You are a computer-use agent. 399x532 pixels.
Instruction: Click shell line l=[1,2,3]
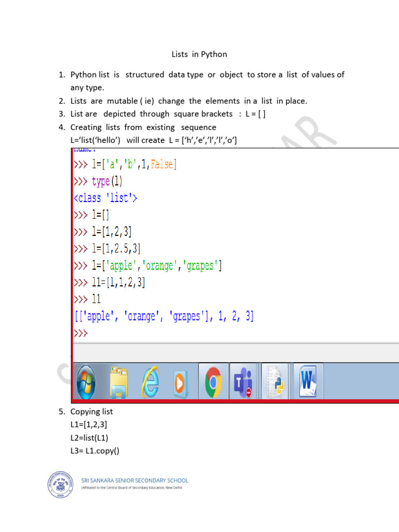[x=102, y=232]
